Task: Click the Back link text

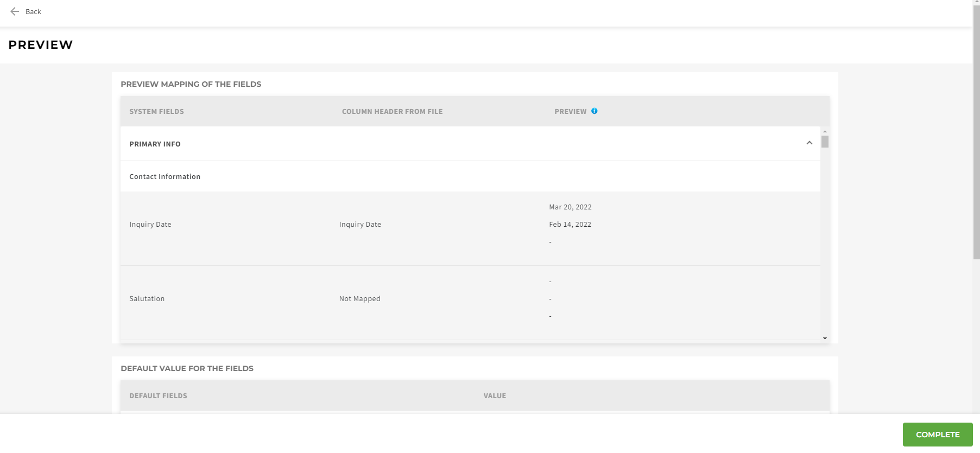Action: coord(33,11)
